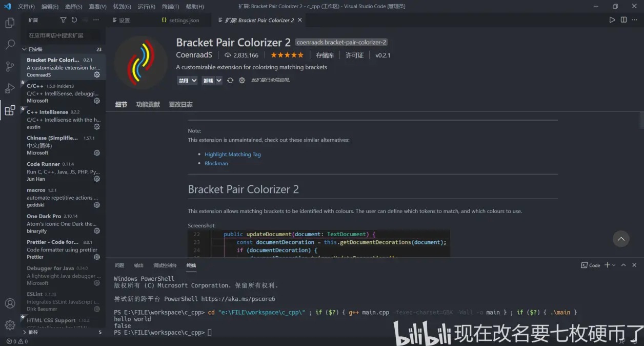Refresh the extensions list
This screenshot has width=644, height=346.
74,20
